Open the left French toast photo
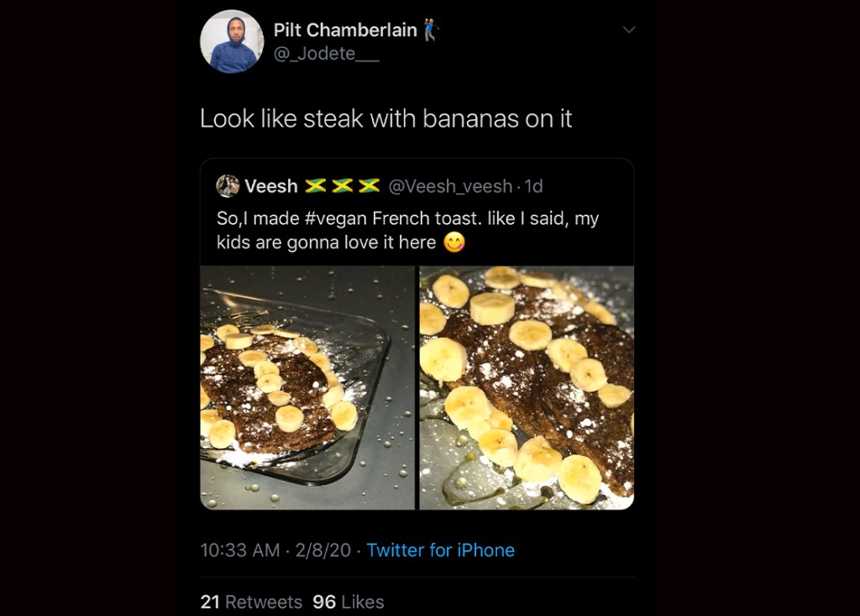 pos(307,388)
